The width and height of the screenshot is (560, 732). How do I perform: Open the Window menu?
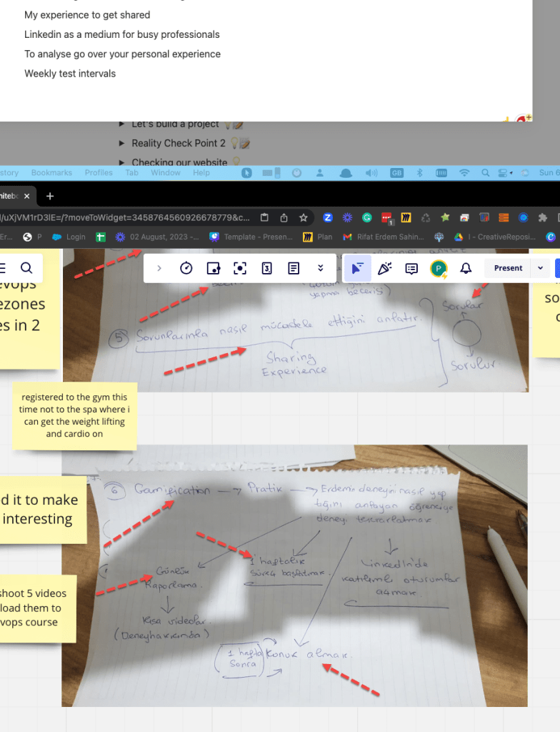(166, 173)
